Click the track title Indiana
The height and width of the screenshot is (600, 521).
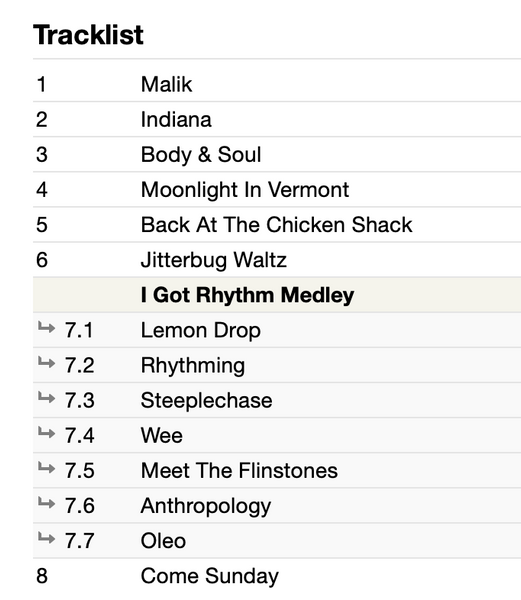tap(176, 119)
